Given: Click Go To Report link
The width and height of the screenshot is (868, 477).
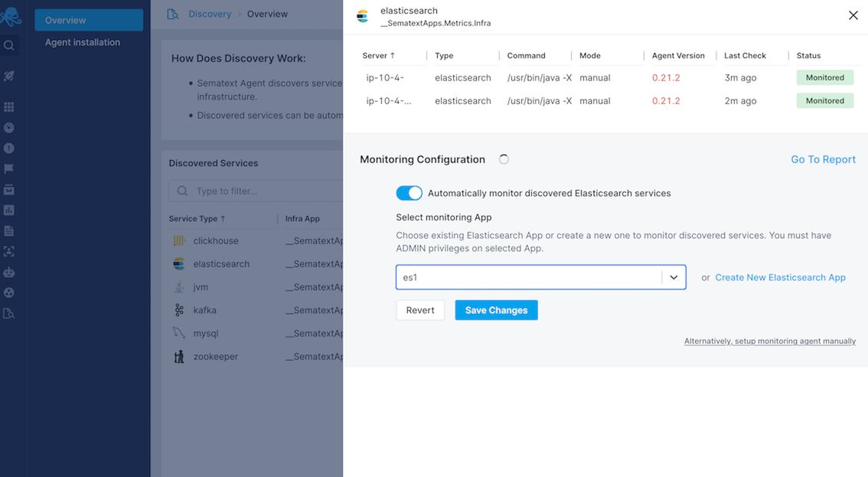Looking at the screenshot, I should [823, 159].
